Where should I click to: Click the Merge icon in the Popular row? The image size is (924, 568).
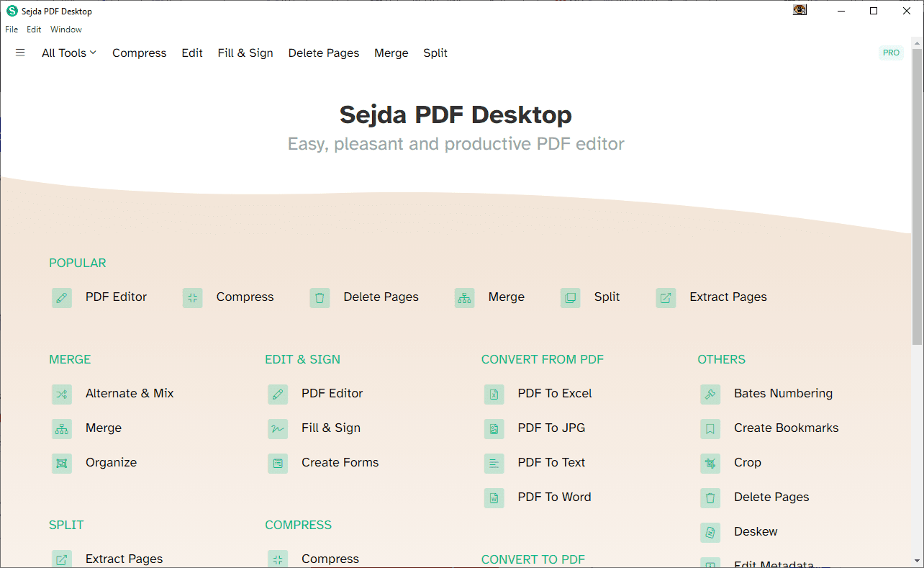tap(465, 297)
